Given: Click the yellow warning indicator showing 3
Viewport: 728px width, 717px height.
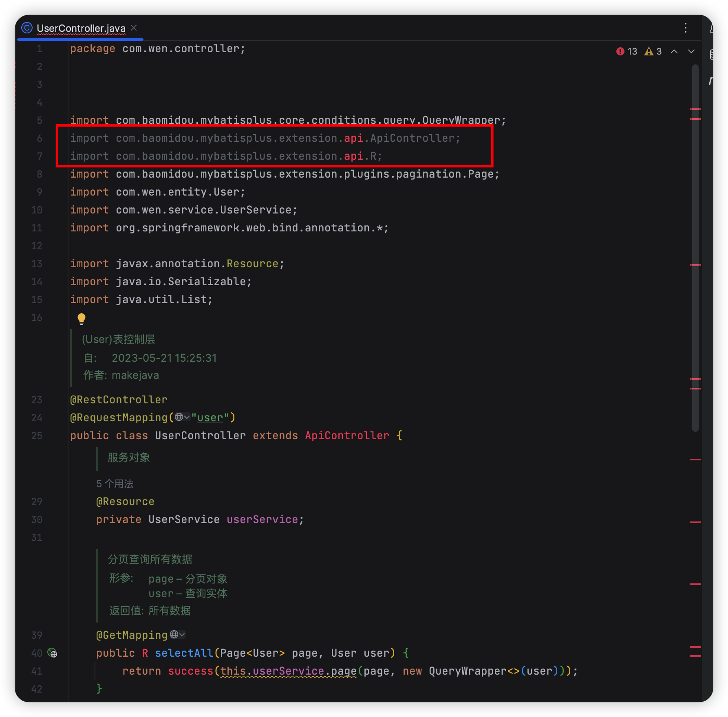Looking at the screenshot, I should pyautogui.click(x=653, y=51).
